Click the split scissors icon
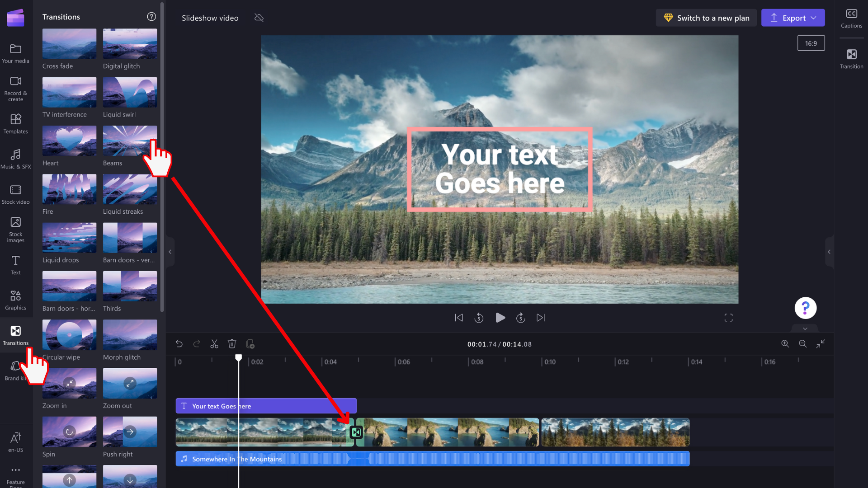The height and width of the screenshot is (488, 868). [x=214, y=344]
